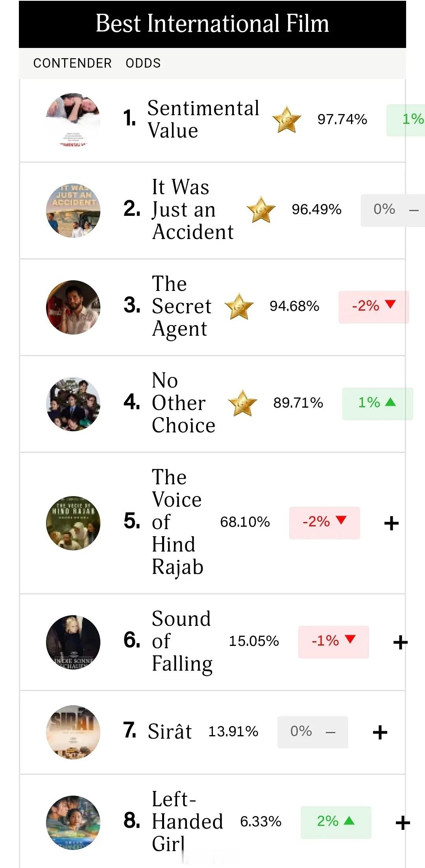This screenshot has width=425, height=868.
Task: Click gold star beside The Secret Agent
Action: 239,306
